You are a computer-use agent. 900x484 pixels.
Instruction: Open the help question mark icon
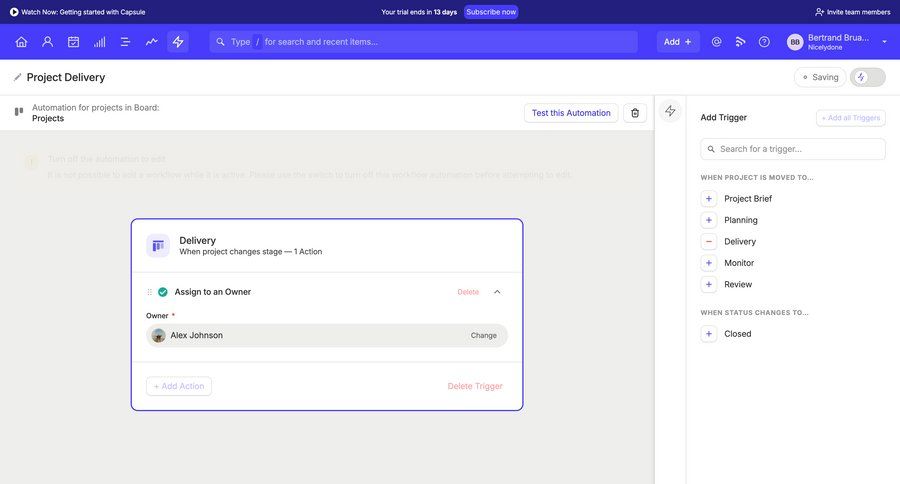click(x=764, y=42)
